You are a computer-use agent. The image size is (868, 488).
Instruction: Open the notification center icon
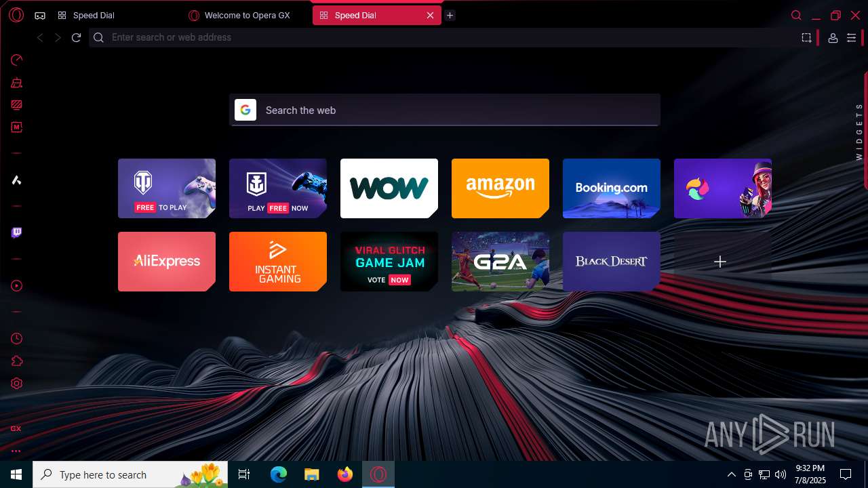coord(846,474)
